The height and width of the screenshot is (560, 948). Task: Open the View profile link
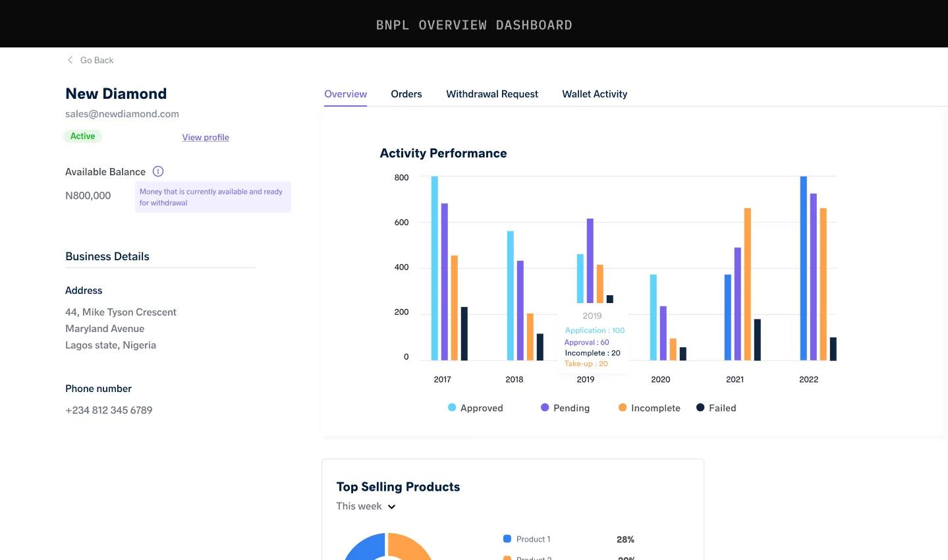(x=205, y=137)
